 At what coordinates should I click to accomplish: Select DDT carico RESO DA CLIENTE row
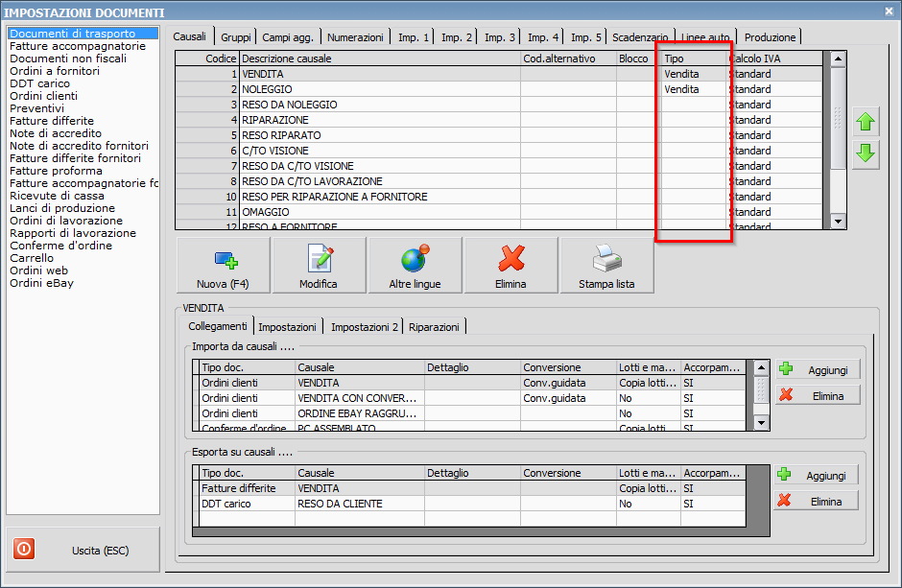pyautogui.click(x=469, y=504)
